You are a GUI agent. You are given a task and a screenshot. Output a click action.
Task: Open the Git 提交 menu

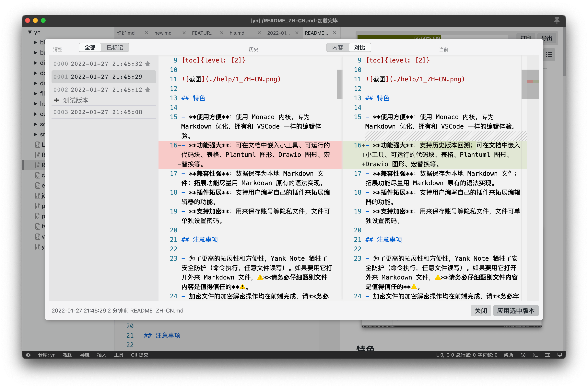pyautogui.click(x=139, y=355)
